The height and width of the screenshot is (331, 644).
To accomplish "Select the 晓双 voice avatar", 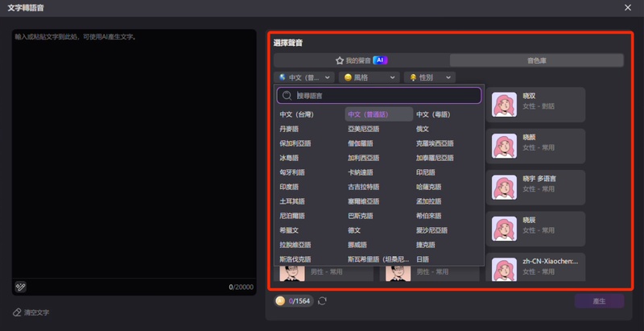I will [505, 104].
